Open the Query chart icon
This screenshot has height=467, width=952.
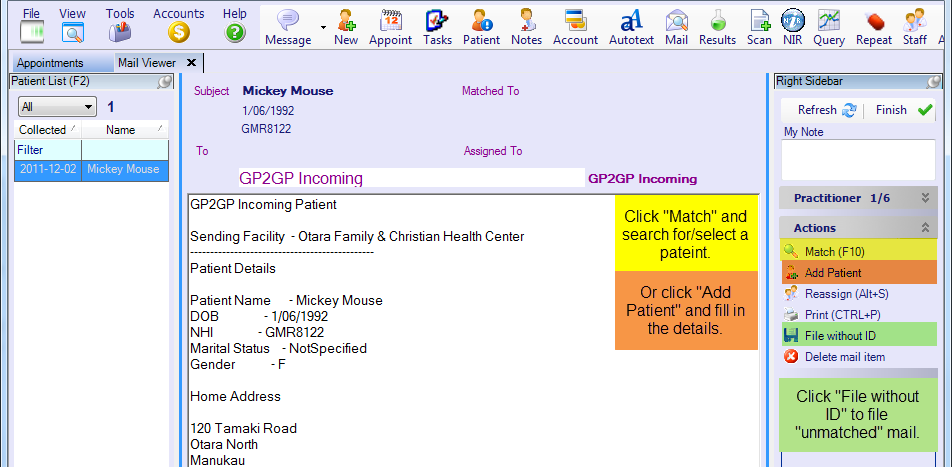[829, 21]
